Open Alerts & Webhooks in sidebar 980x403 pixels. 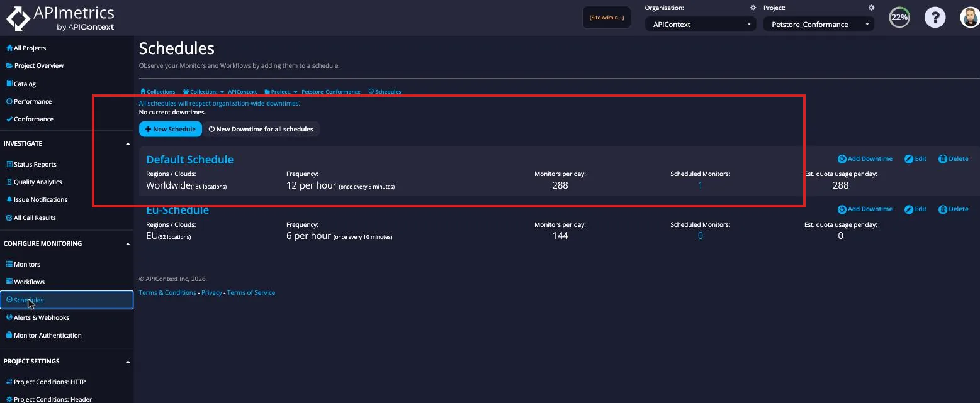pos(38,317)
